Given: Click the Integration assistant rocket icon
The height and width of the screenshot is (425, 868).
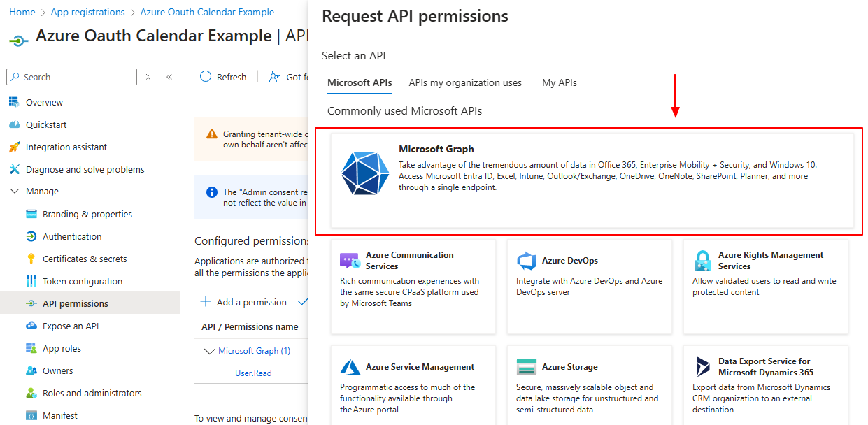Looking at the screenshot, I should pyautogui.click(x=14, y=147).
